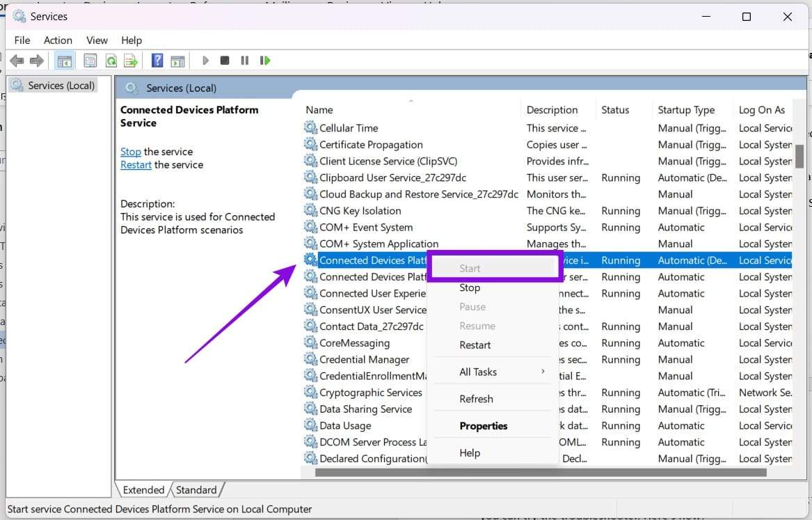Toggle Show/Hide Action Pane icon
The width and height of the screenshot is (812, 520).
point(177,61)
